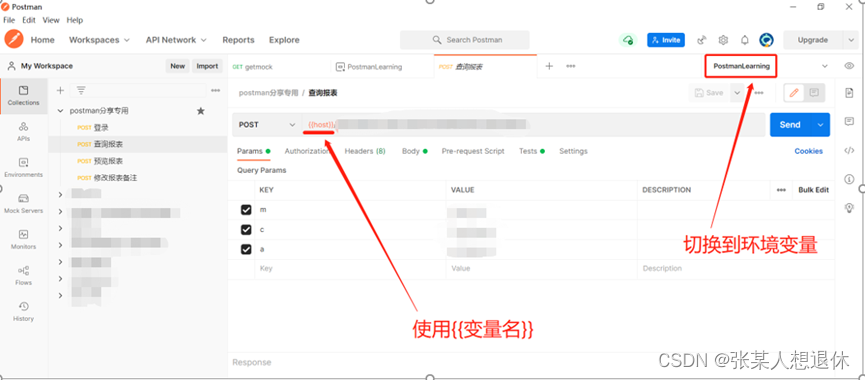Open the notifications bell icon
Viewport: 865px width, 380px height.
745,40
